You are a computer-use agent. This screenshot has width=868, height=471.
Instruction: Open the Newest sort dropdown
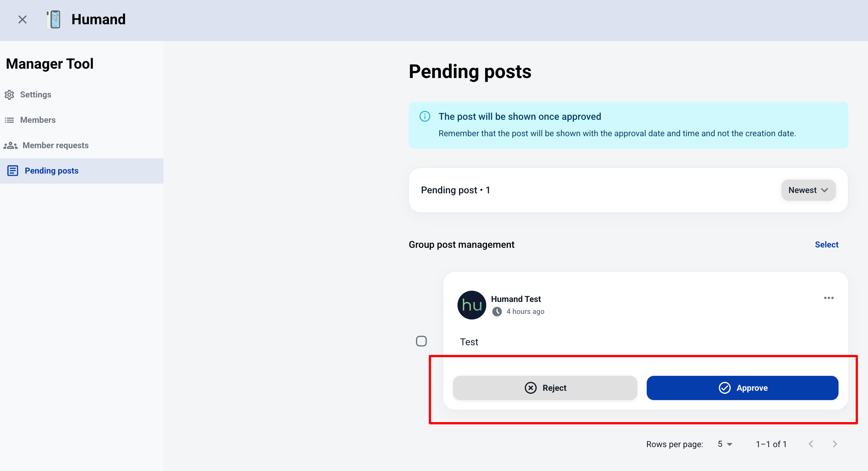[808, 190]
